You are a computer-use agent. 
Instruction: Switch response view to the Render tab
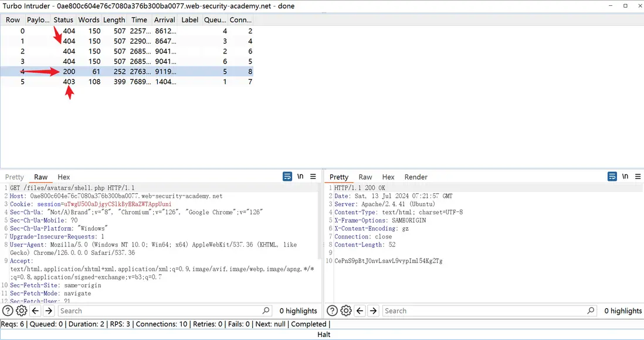[416, 177]
